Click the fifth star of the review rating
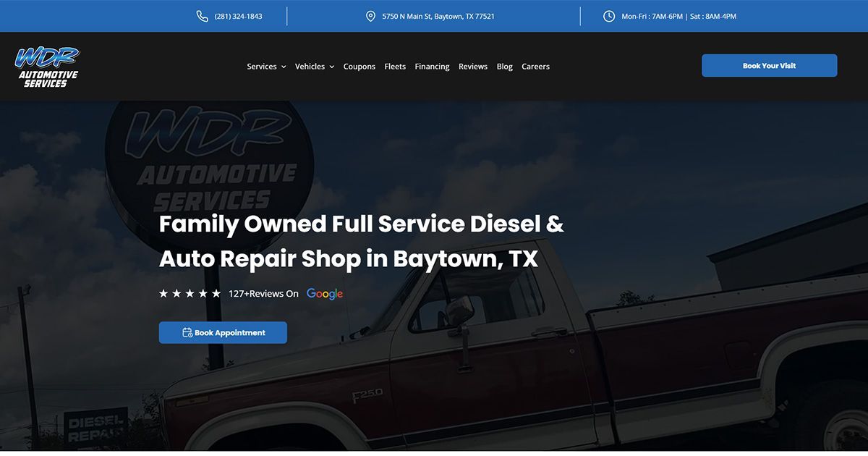This screenshot has height=456, width=868. [216, 293]
